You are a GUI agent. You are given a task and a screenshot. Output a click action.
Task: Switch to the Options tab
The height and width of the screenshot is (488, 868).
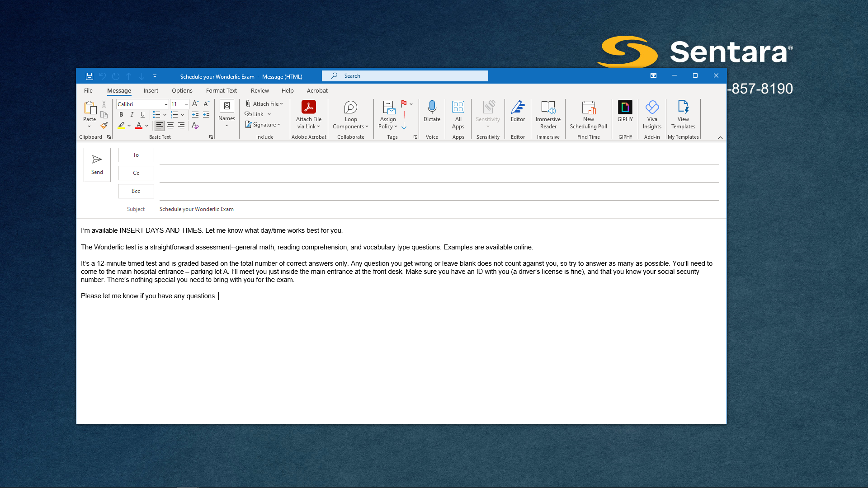[x=182, y=91]
